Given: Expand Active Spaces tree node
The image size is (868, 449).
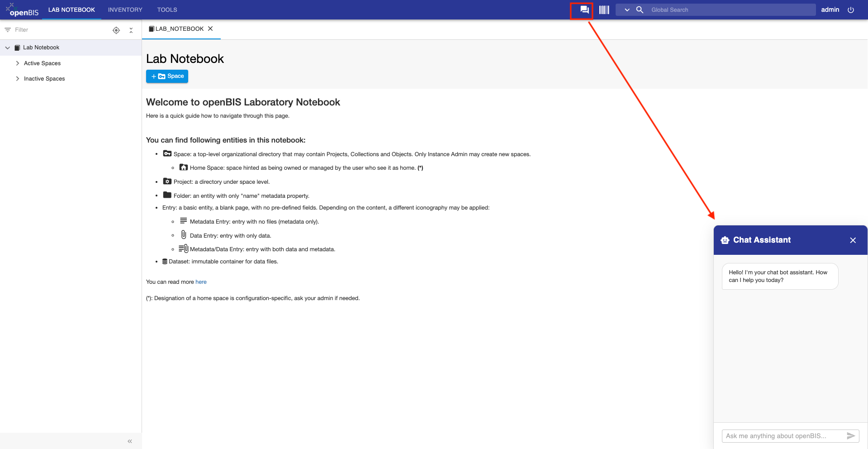Looking at the screenshot, I should coord(18,63).
